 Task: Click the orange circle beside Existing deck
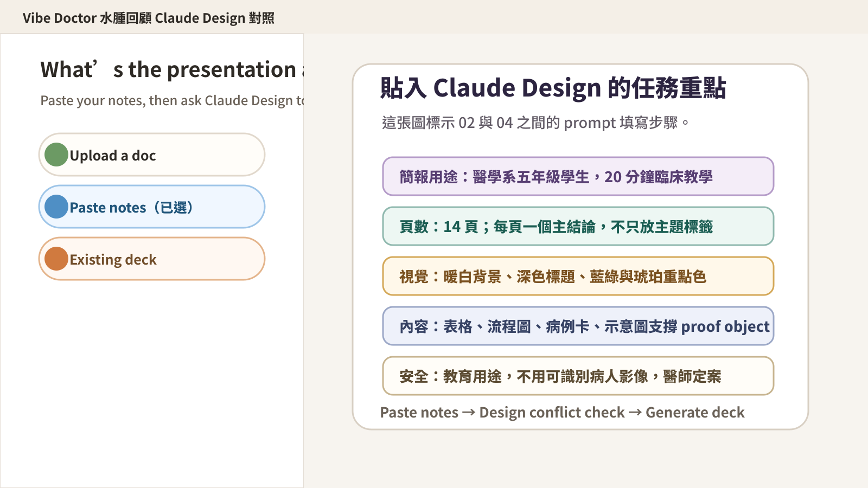(x=56, y=259)
